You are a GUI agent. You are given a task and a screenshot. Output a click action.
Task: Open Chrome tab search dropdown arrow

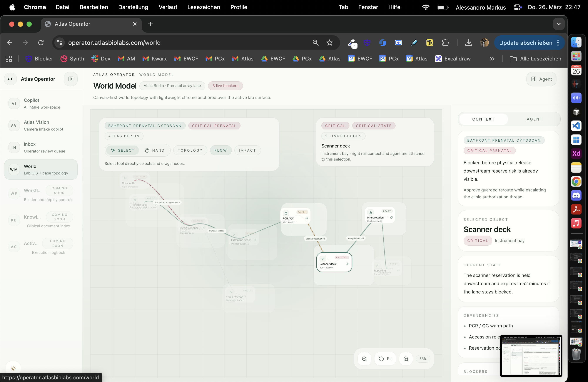click(559, 24)
